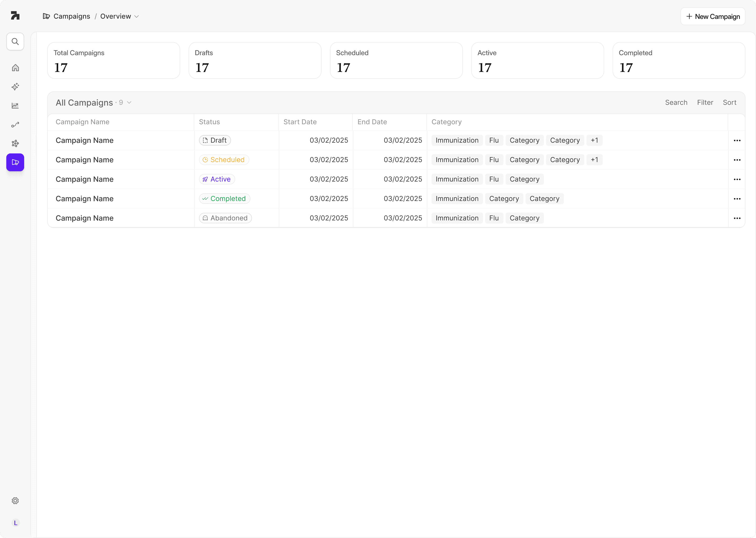Click the sidebar search icon
This screenshot has width=756, height=538.
(15, 42)
